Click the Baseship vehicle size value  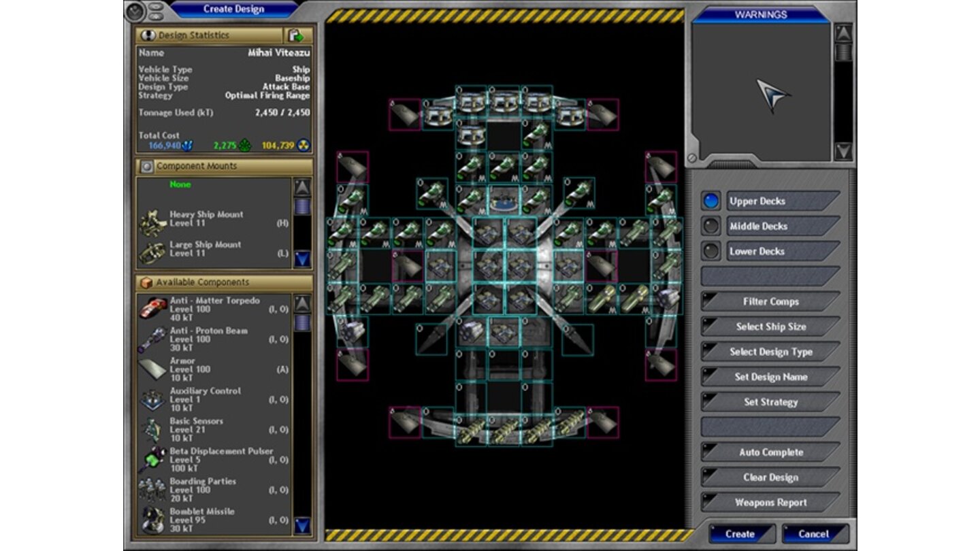pos(292,78)
